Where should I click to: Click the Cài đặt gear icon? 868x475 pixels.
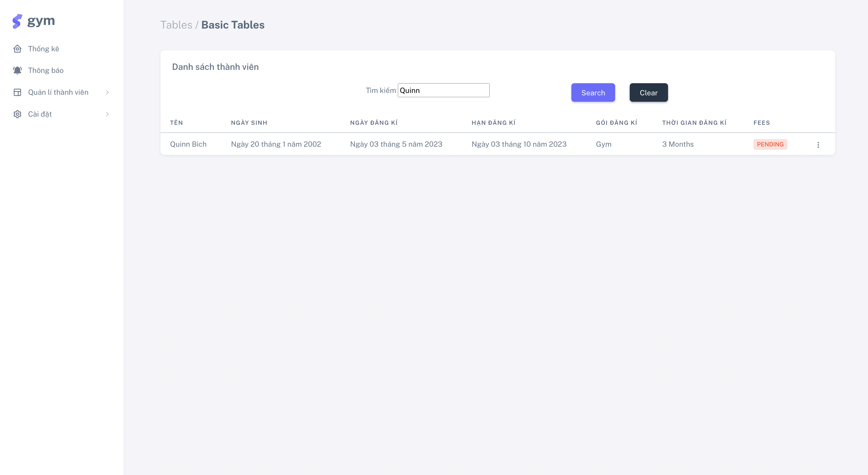click(17, 114)
